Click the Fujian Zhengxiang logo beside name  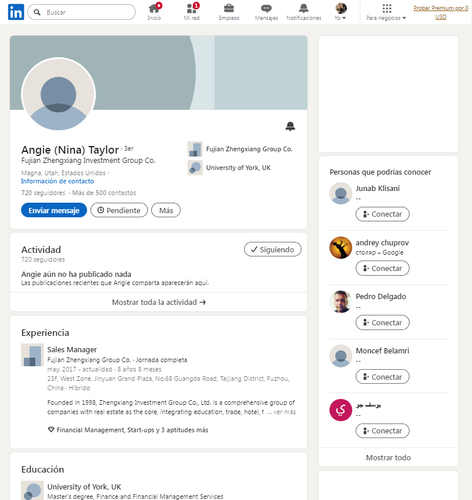coord(195,149)
